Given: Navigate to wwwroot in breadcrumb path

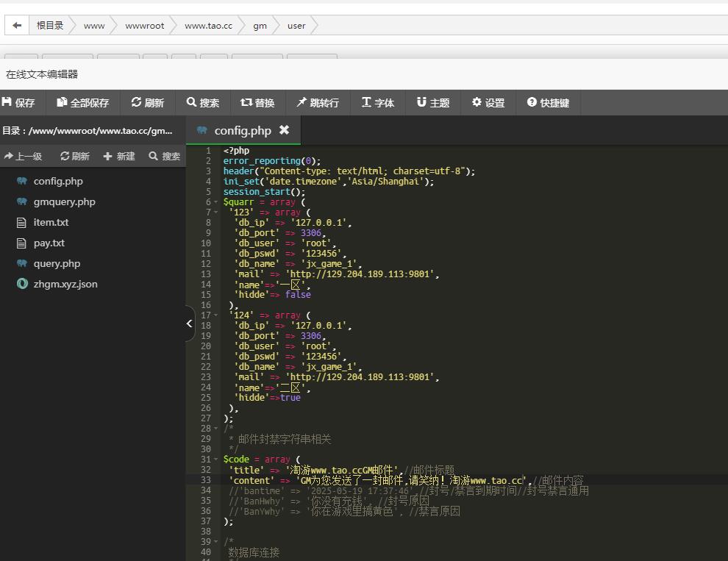Looking at the screenshot, I should [x=145, y=26].
